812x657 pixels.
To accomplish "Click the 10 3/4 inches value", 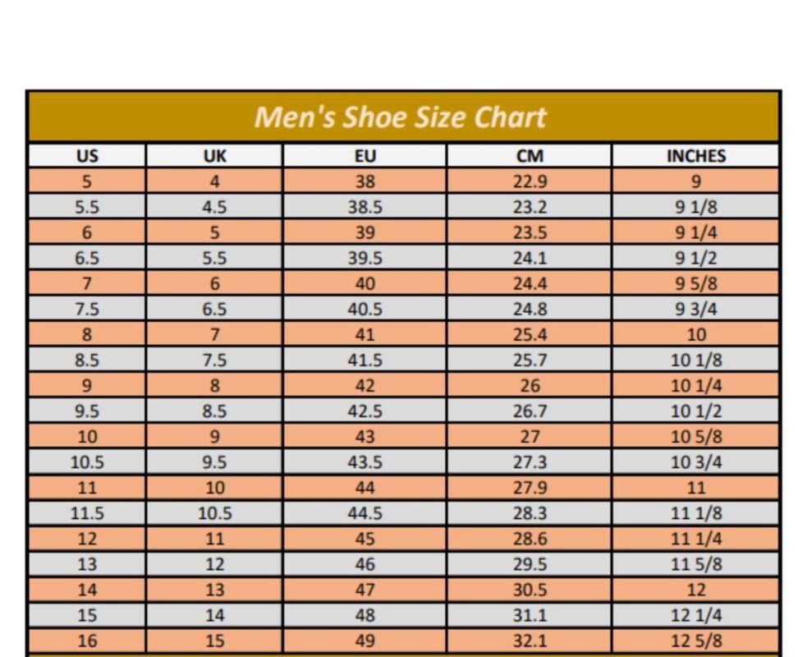I will coord(695,462).
